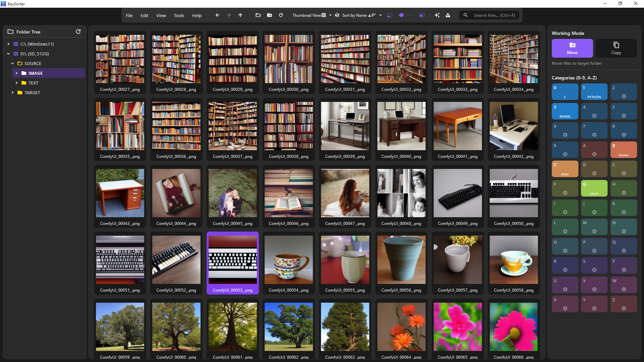The width and height of the screenshot is (644, 362).
Task: Select the Move working mode
Action: click(x=572, y=48)
